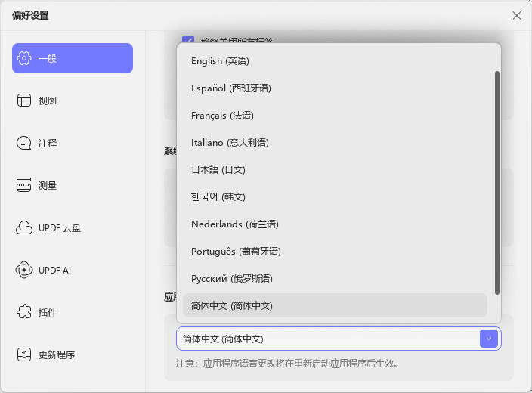The width and height of the screenshot is (532, 393).
Task: Click the 更新程序 update icon
Action: 24,354
